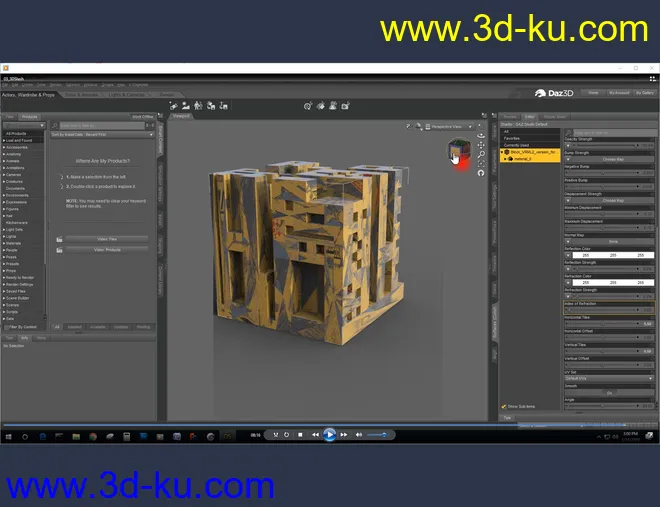The width and height of the screenshot is (660, 507).
Task: Click the Video: Products button
Action: coord(106,250)
